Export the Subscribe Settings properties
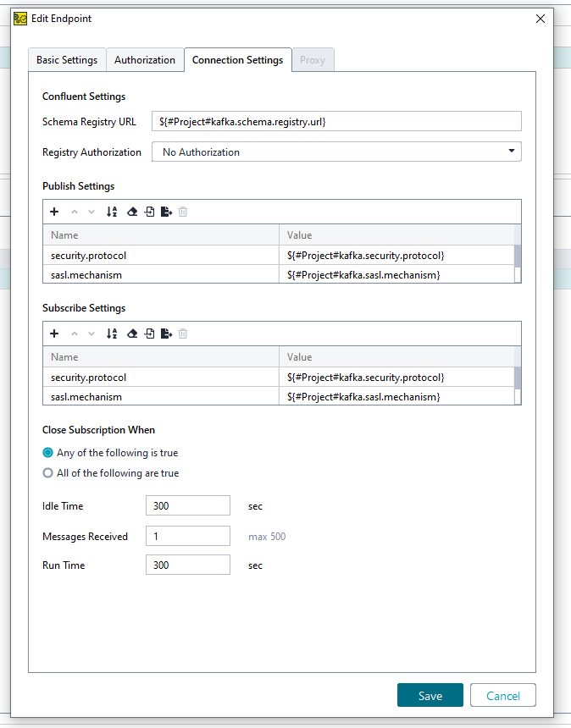This screenshot has width=571, height=728. point(166,334)
